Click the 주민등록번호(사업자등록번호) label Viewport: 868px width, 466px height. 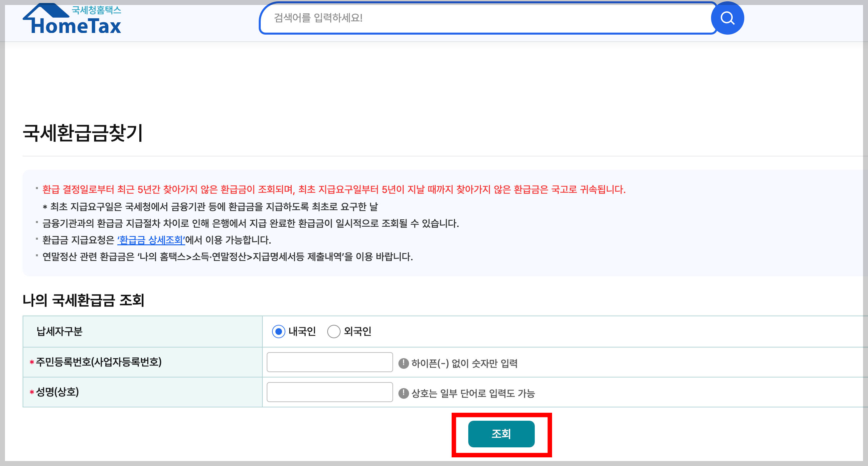click(99, 362)
